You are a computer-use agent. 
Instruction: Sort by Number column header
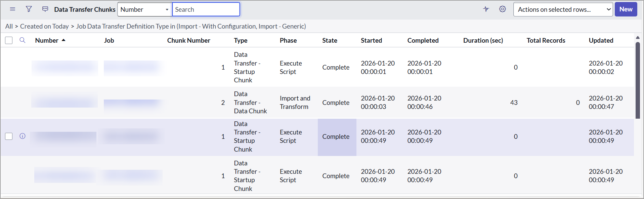47,40
